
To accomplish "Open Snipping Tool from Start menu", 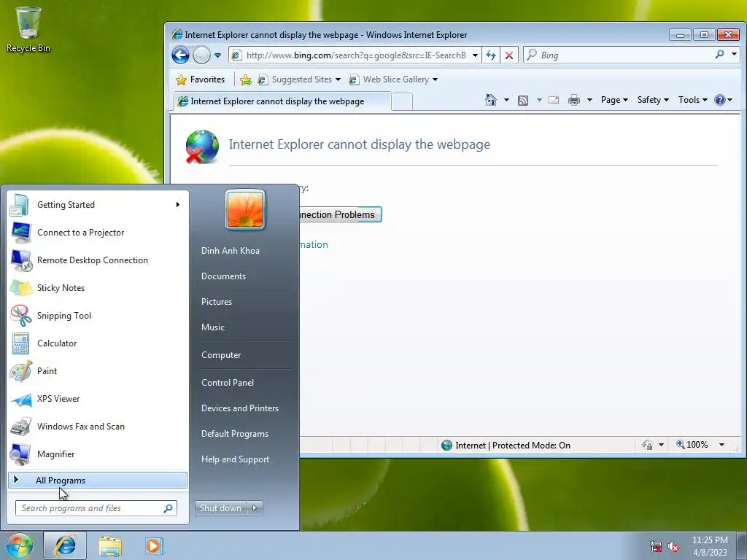I will click(x=98, y=316).
